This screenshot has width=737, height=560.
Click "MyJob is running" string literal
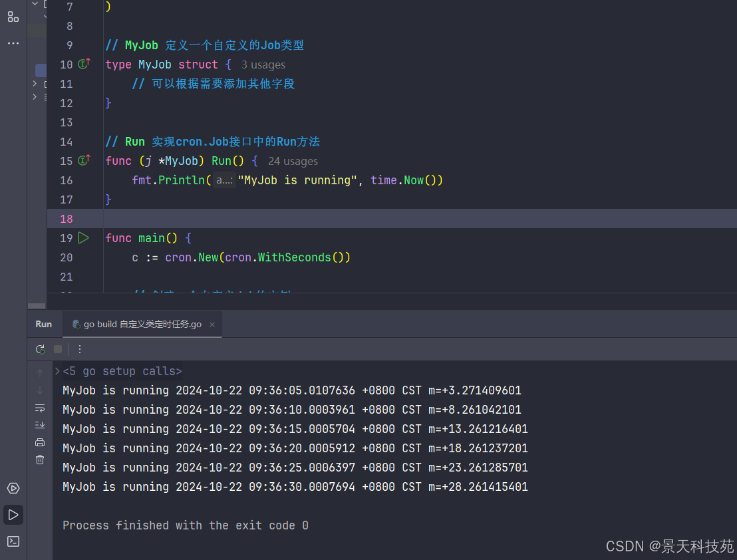coord(297,180)
